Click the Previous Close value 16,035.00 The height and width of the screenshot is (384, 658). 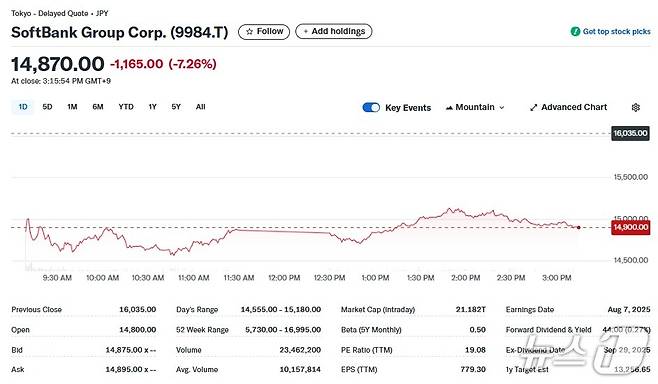(138, 310)
